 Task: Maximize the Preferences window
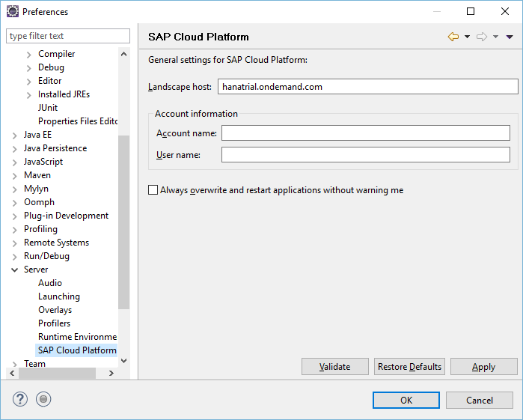pos(471,11)
